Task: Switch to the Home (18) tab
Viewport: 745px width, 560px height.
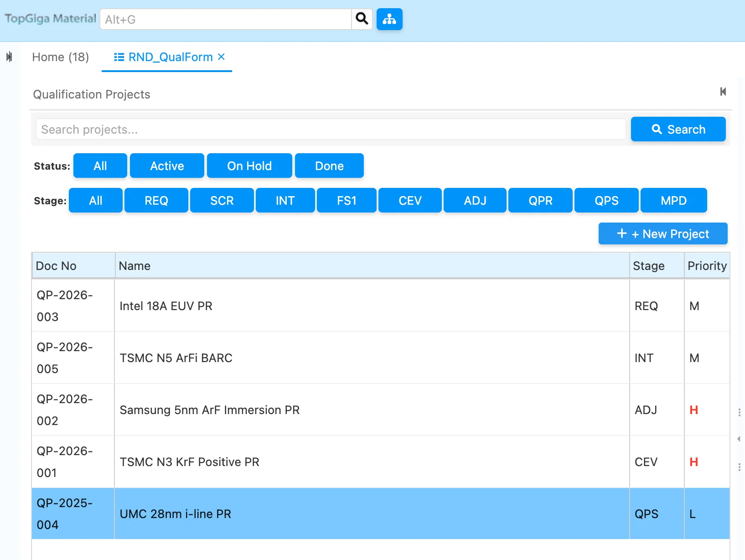Action: click(x=61, y=57)
